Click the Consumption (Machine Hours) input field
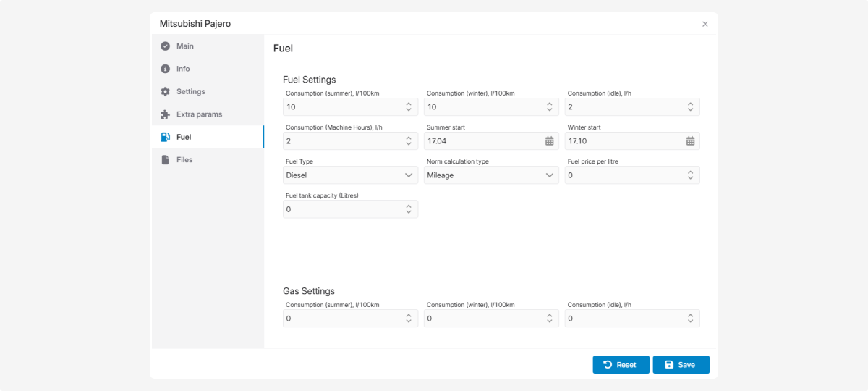Viewport: 868px width, 391px height. [342, 141]
